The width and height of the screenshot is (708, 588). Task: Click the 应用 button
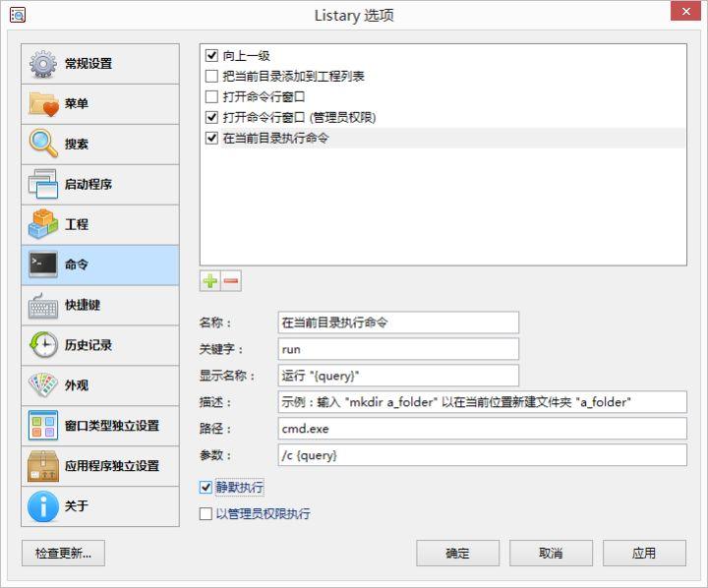(x=644, y=553)
